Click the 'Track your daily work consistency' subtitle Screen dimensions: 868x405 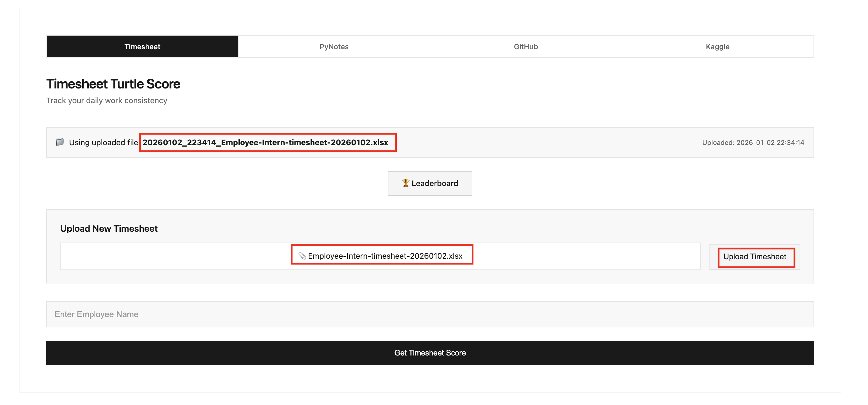[106, 100]
